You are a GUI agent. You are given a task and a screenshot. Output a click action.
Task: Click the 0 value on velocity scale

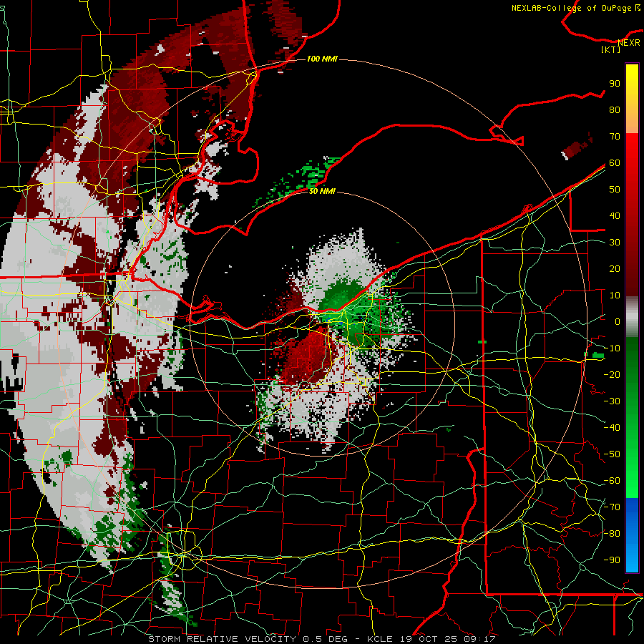click(x=617, y=321)
